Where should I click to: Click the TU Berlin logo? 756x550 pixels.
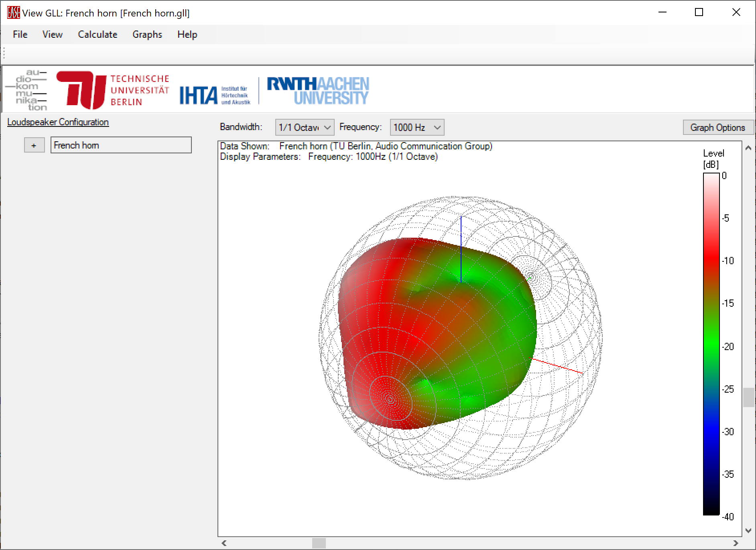pyautogui.click(x=113, y=90)
